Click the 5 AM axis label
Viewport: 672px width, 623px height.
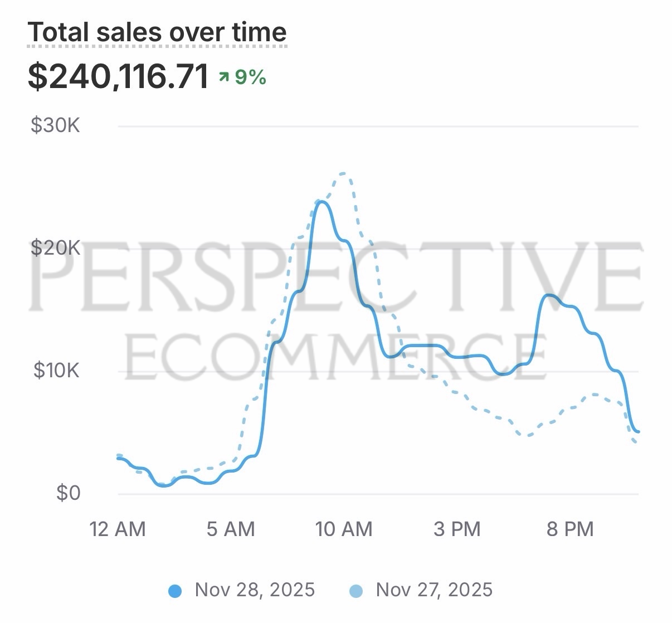coord(231,529)
